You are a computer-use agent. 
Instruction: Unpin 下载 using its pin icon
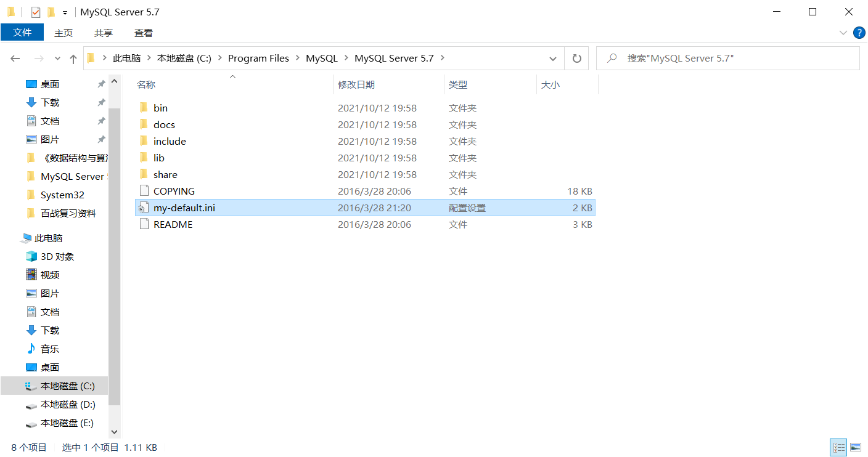click(x=101, y=103)
